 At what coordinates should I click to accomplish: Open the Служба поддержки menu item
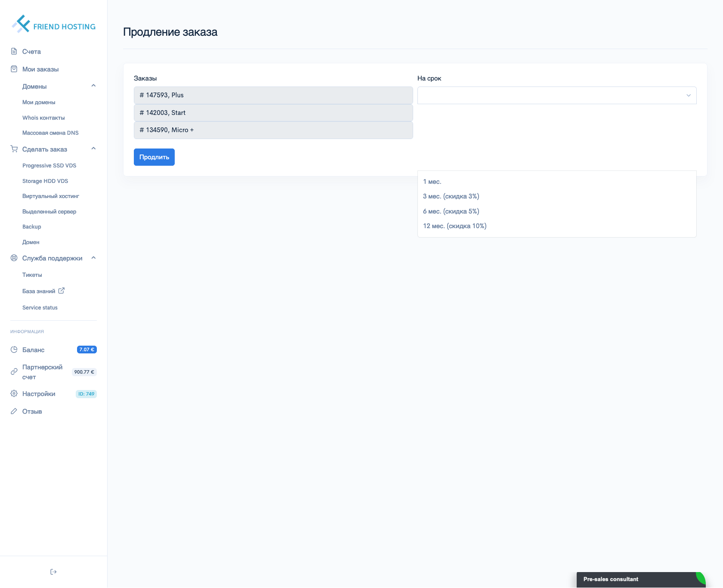[x=52, y=258]
